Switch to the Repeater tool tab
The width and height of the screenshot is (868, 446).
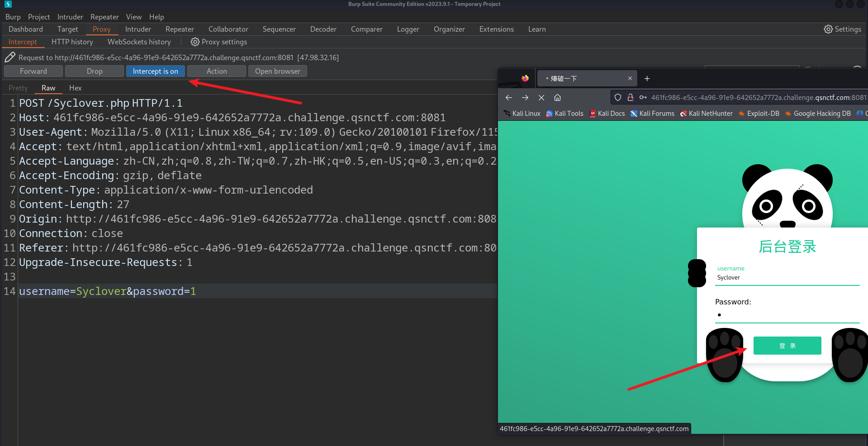coord(180,29)
